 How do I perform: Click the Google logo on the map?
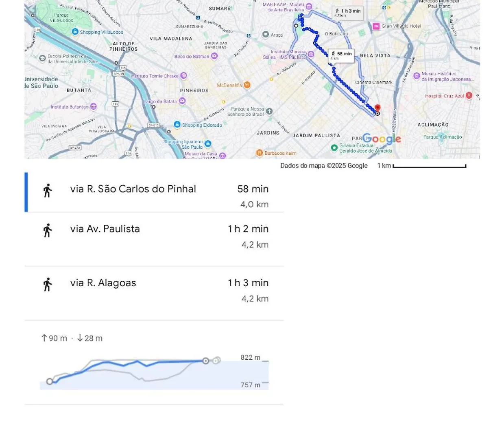382,139
